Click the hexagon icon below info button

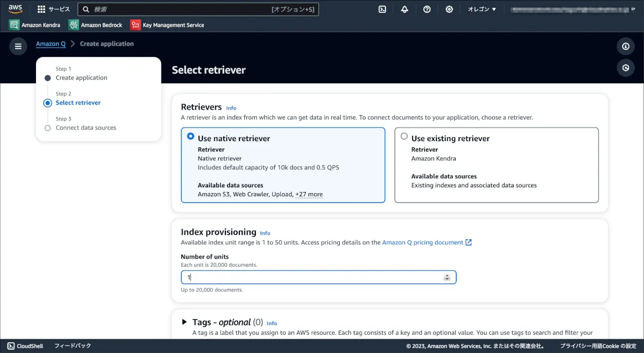(x=625, y=68)
